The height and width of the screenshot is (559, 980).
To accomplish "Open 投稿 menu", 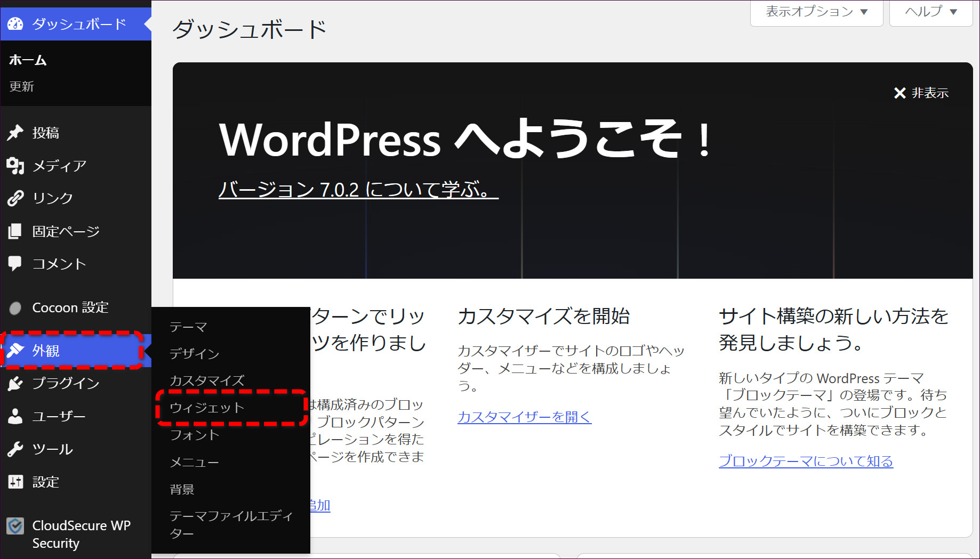I will coord(76,133).
